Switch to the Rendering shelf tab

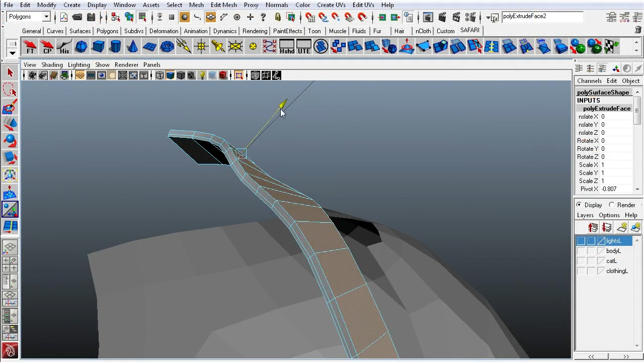[x=255, y=31]
